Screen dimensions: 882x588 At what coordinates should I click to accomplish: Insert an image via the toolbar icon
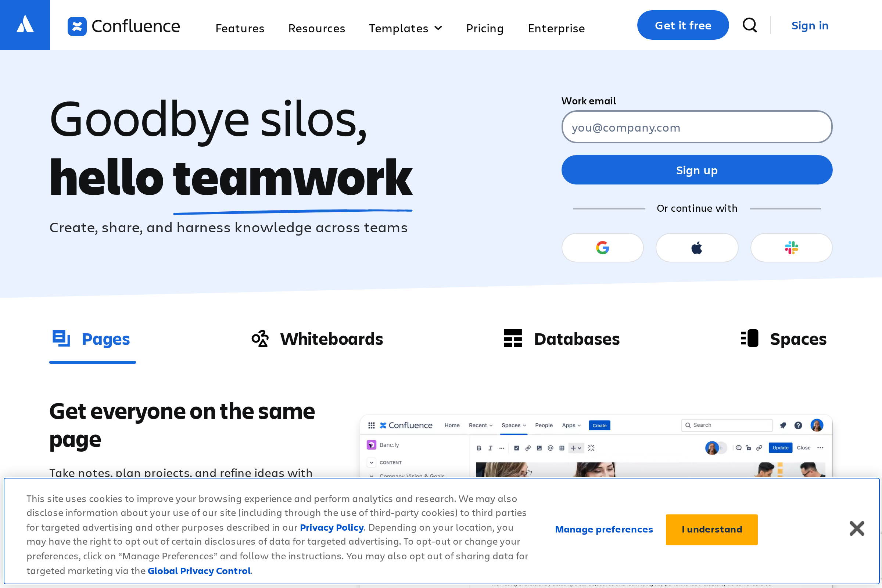(x=539, y=448)
